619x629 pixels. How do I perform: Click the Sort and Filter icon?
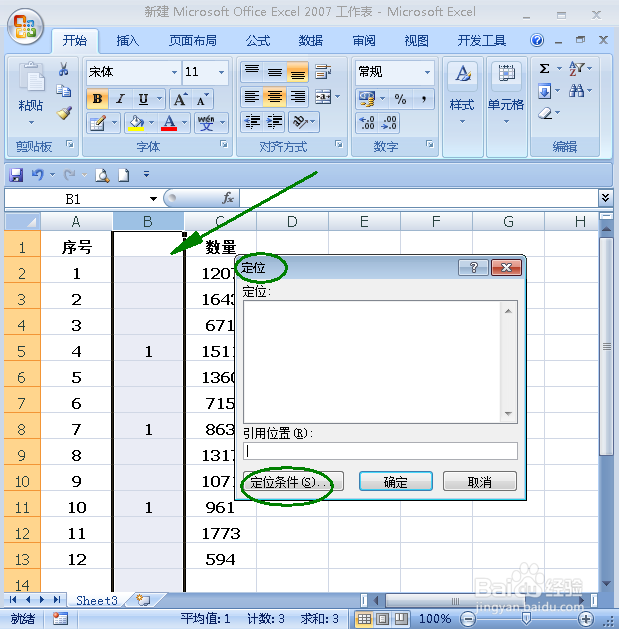click(576, 69)
